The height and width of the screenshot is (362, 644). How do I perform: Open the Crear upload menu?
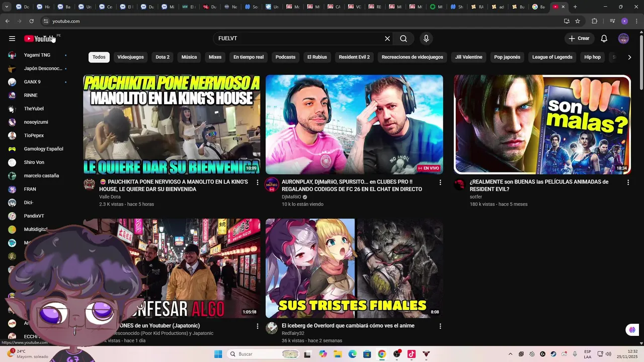pos(579,39)
